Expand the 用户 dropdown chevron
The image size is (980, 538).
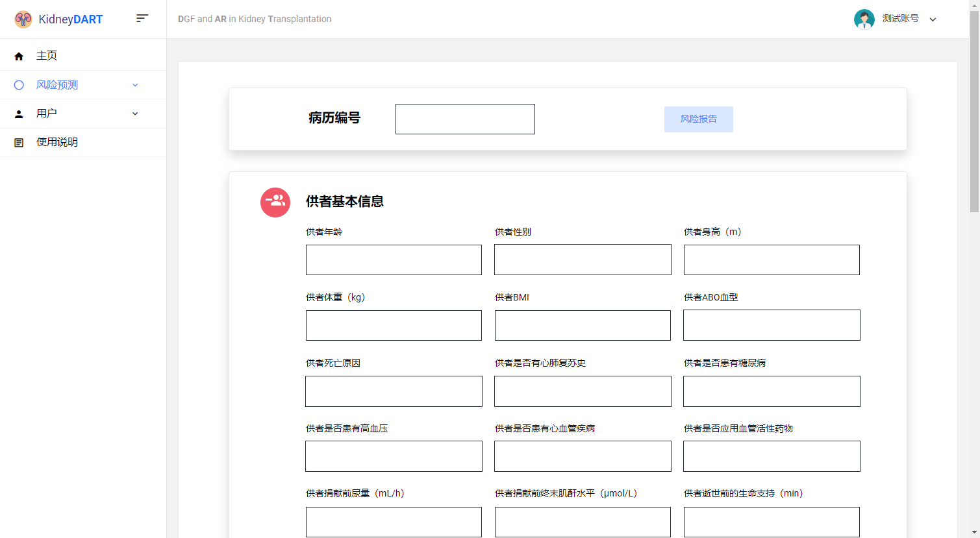click(135, 114)
